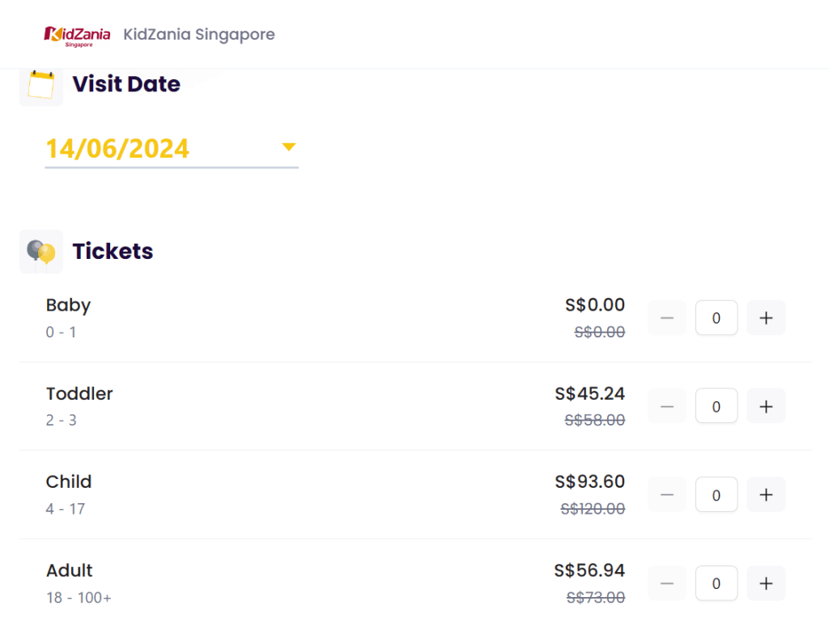Decrease Baby ticket quantity with minus
This screenshot has width=829, height=644.
(x=667, y=318)
